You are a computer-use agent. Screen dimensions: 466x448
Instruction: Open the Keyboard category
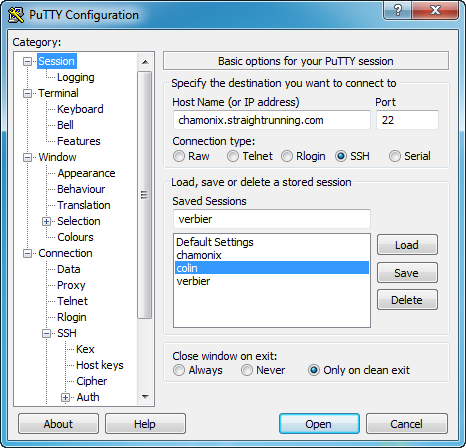coord(80,109)
